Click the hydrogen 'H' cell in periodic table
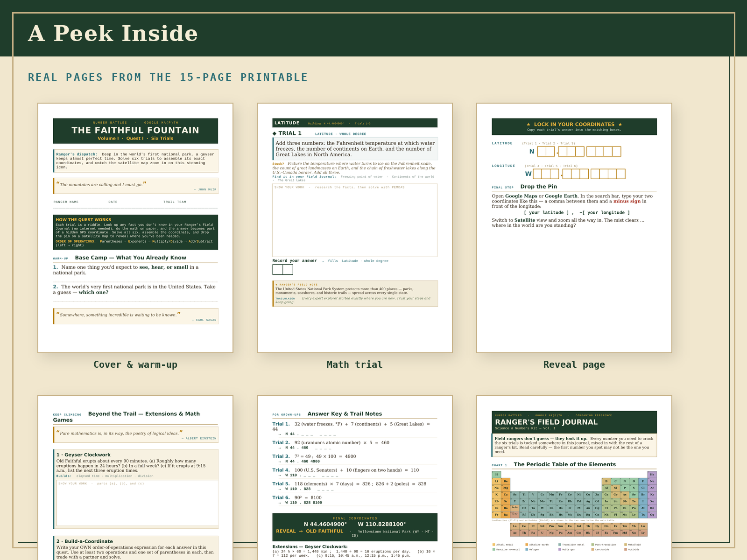Image resolution: width=747 pixels, height=560 pixels. click(x=496, y=475)
